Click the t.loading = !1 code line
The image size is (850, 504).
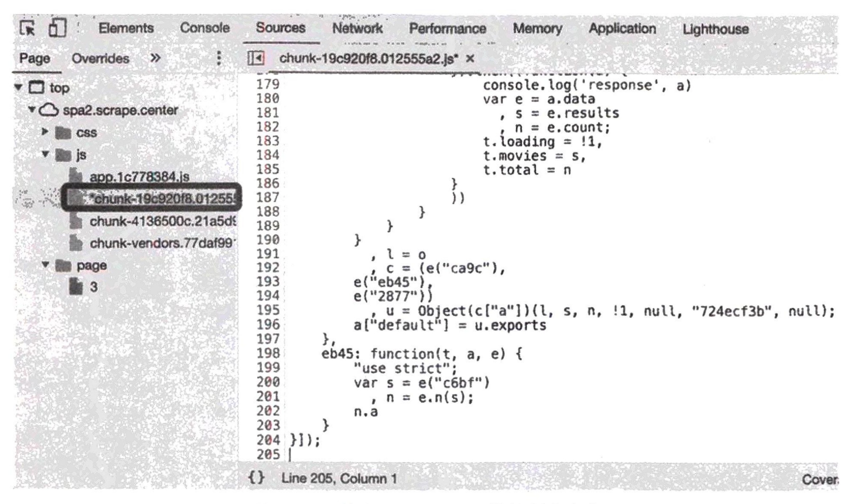(543, 142)
